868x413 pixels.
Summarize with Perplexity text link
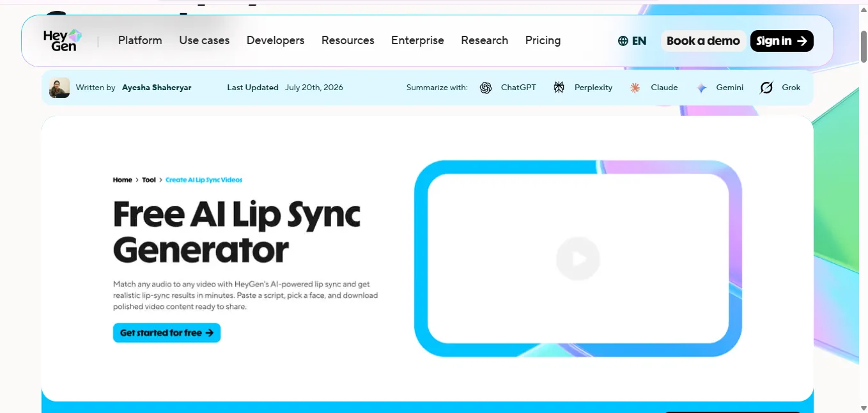pyautogui.click(x=593, y=88)
